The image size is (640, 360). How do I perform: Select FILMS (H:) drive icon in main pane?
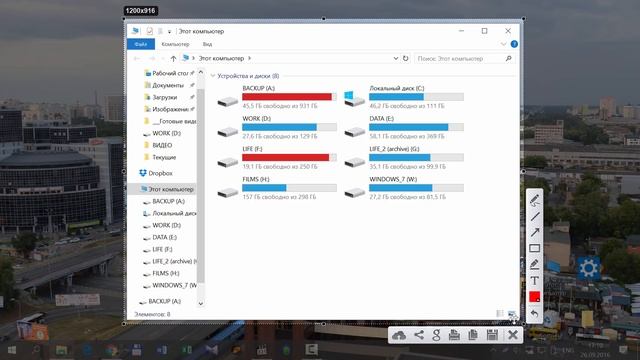coord(227,192)
